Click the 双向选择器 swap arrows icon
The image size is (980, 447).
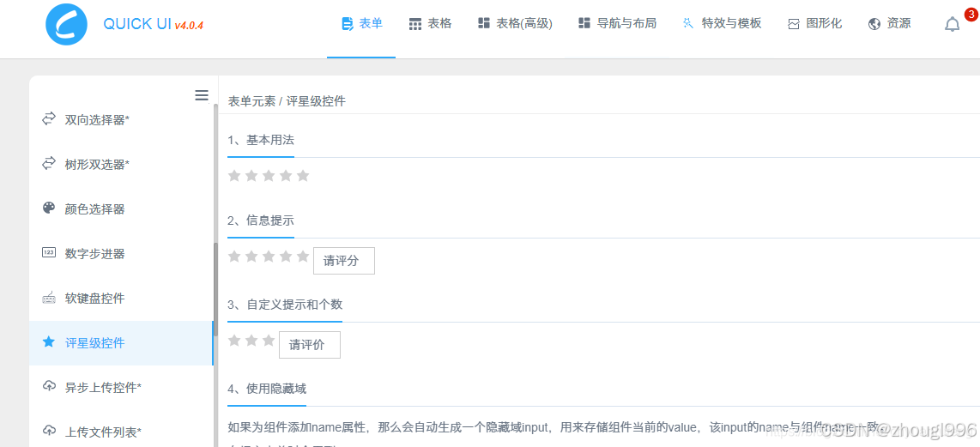(49, 118)
